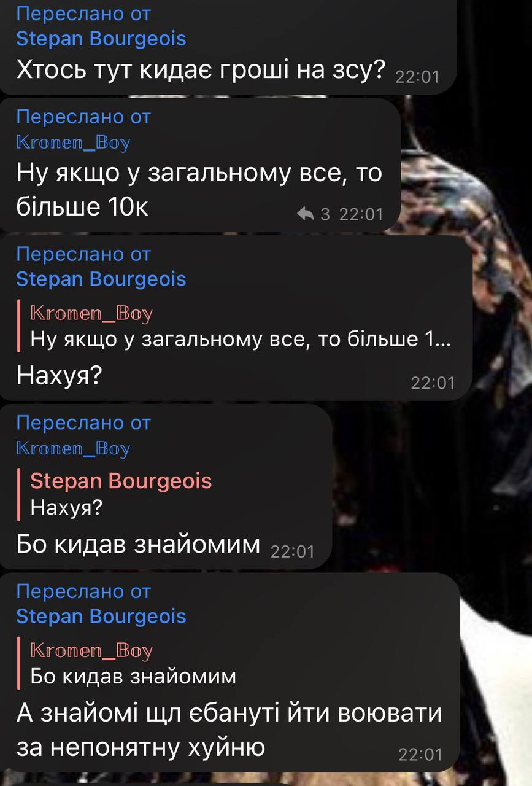Select the message ending 'за непонятну хуйню'
The width and height of the screenshot is (532, 786).
tap(141, 747)
